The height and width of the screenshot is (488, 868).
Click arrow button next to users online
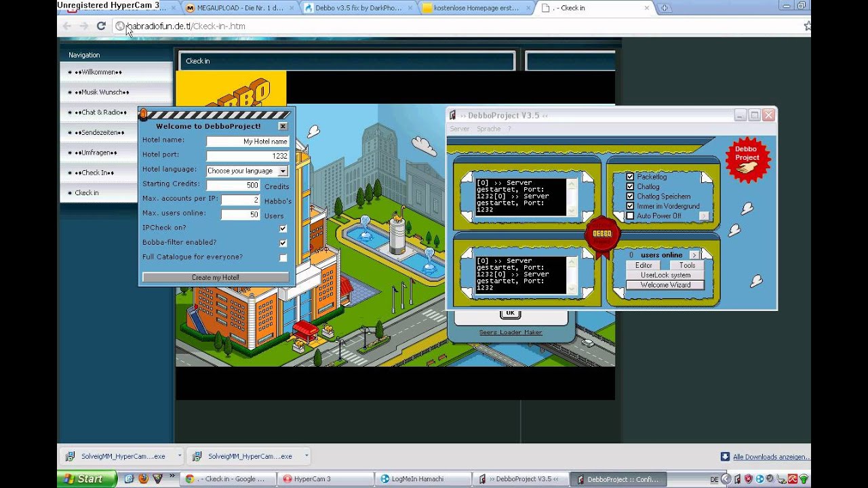click(694, 255)
